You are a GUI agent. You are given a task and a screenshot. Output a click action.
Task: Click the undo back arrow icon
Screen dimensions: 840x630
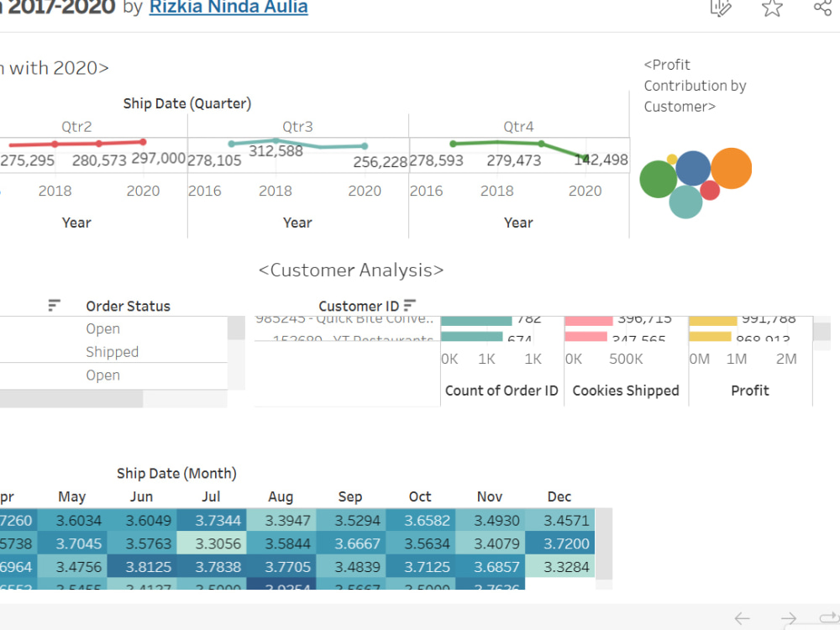coord(742,619)
